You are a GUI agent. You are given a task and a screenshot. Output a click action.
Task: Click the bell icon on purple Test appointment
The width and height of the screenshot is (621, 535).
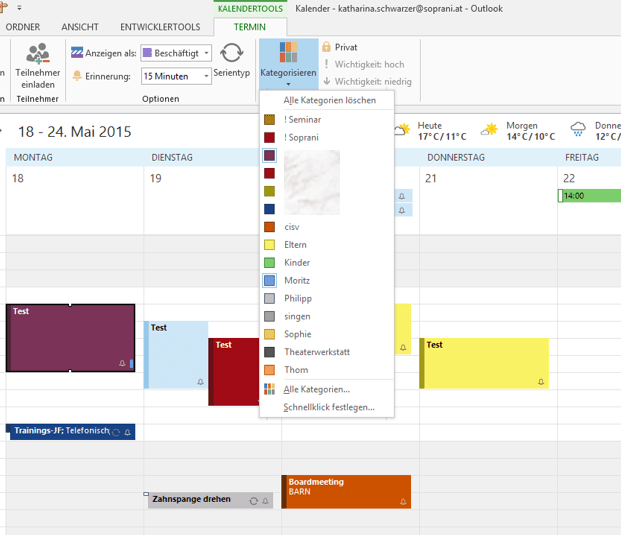point(122,363)
